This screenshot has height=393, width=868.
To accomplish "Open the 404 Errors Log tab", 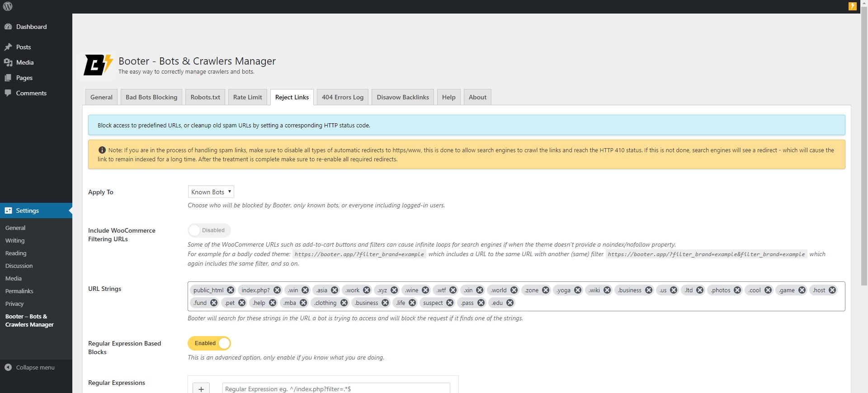I will [x=343, y=97].
